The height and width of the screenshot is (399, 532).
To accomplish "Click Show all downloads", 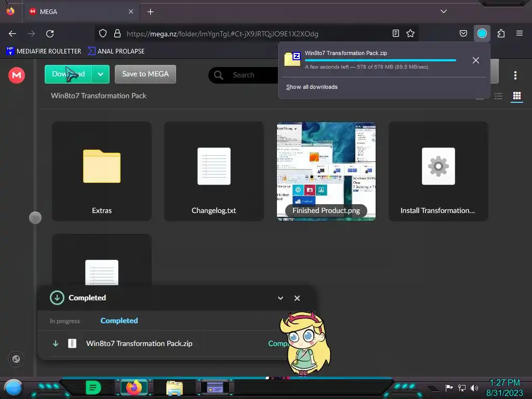I will pos(312,87).
